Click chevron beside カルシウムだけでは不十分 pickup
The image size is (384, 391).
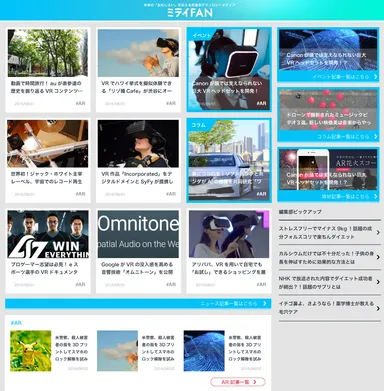[378, 257]
